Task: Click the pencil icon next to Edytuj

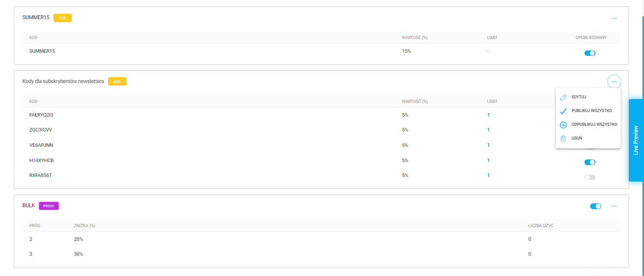Action: (x=563, y=97)
